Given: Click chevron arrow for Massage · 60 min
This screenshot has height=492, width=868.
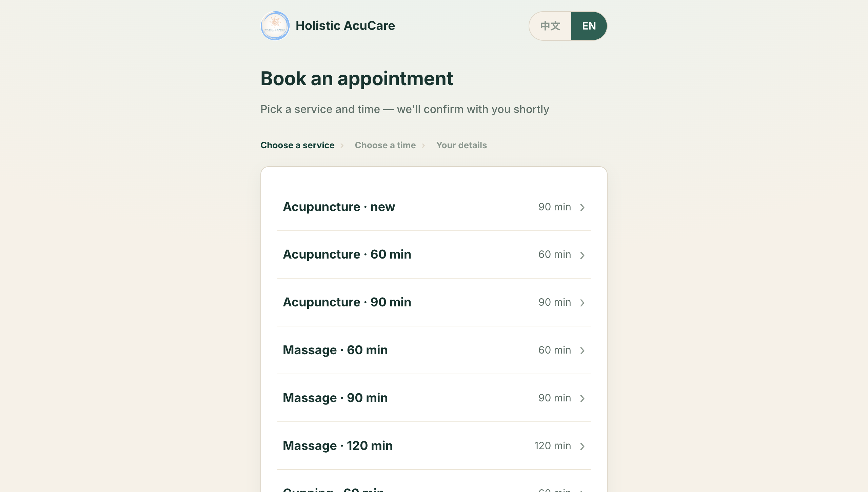Looking at the screenshot, I should [582, 351].
